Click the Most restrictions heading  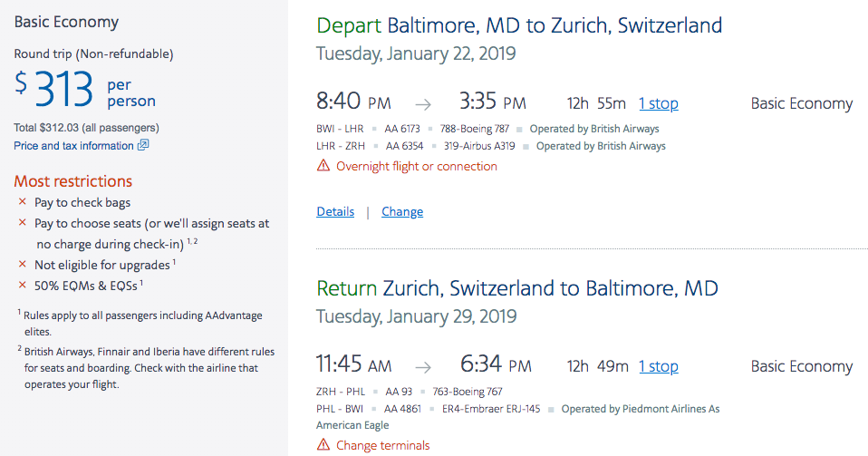(73, 180)
